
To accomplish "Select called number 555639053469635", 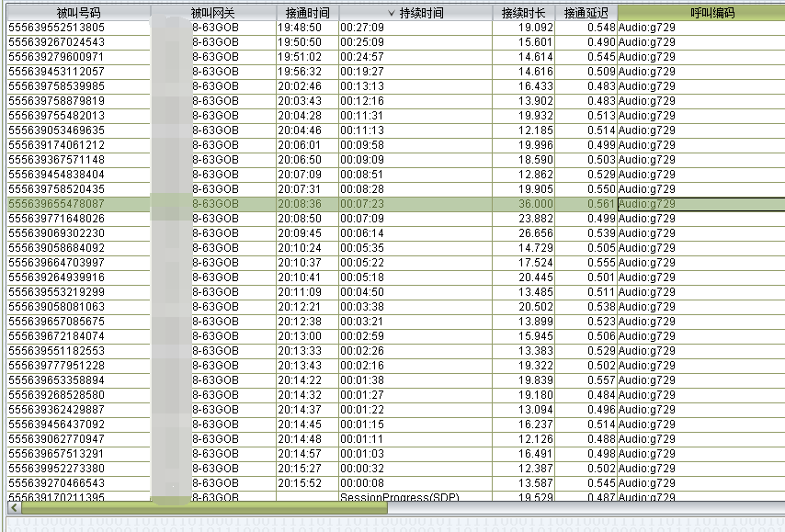I will (x=57, y=130).
